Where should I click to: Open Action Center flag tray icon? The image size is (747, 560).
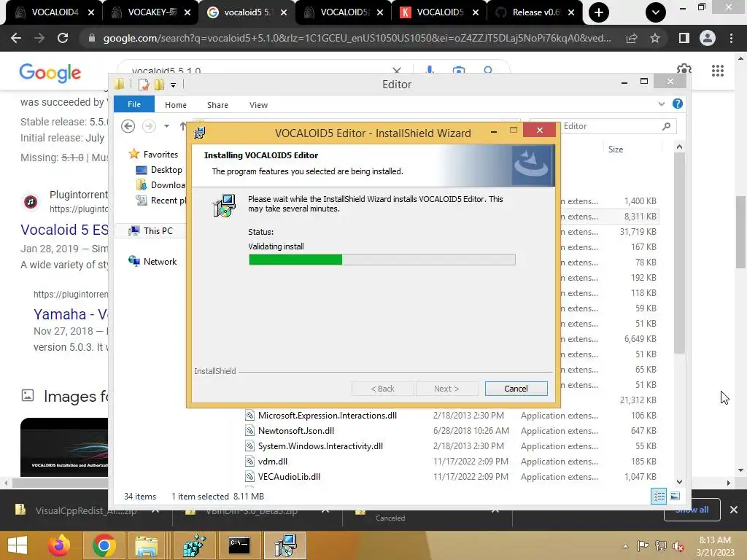coord(643,546)
